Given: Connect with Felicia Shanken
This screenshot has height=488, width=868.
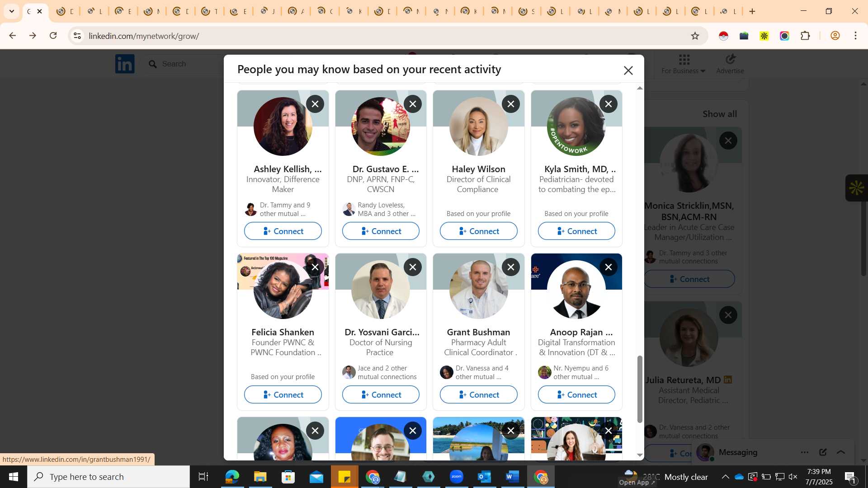Looking at the screenshot, I should click(x=283, y=394).
